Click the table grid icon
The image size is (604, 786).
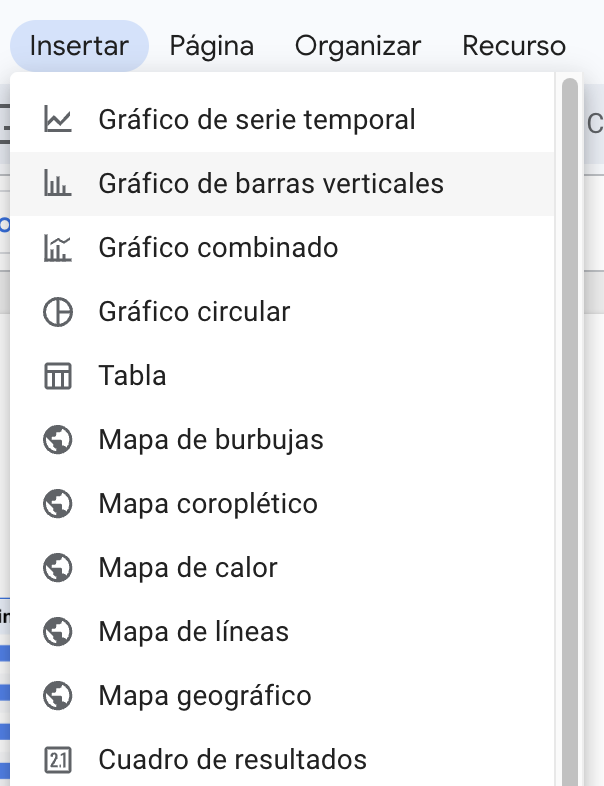[58, 376]
